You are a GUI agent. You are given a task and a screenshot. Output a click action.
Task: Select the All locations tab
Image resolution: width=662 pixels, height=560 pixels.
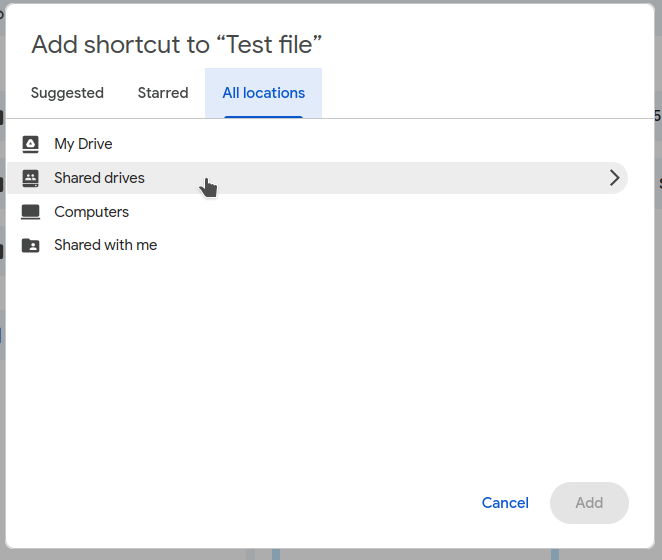pos(263,93)
